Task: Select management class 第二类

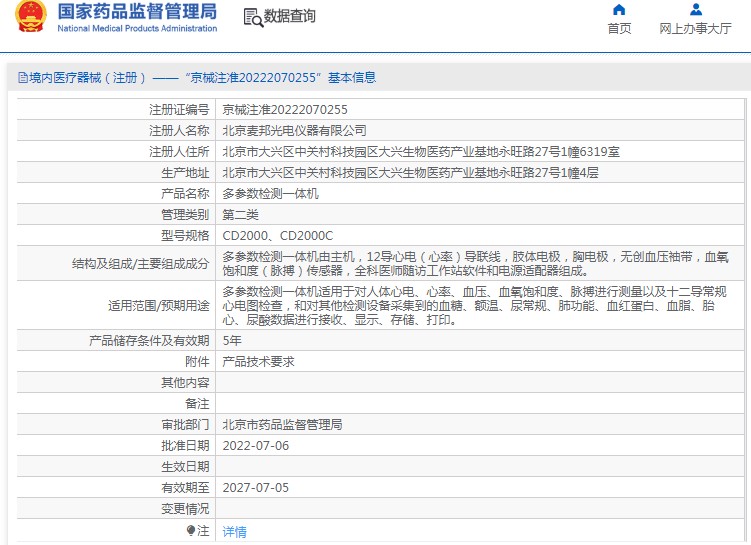Action: click(240, 215)
